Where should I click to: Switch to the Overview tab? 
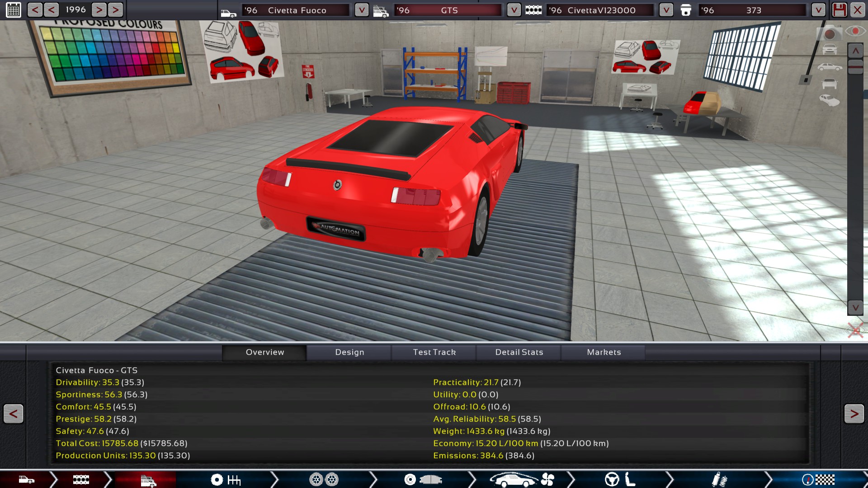click(264, 352)
